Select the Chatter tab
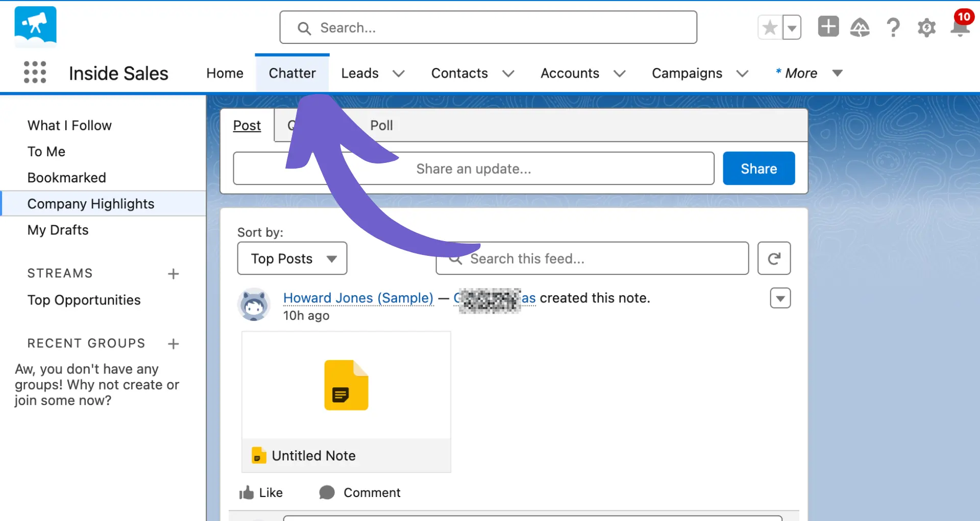Viewport: 980px width, 521px height. tap(292, 73)
